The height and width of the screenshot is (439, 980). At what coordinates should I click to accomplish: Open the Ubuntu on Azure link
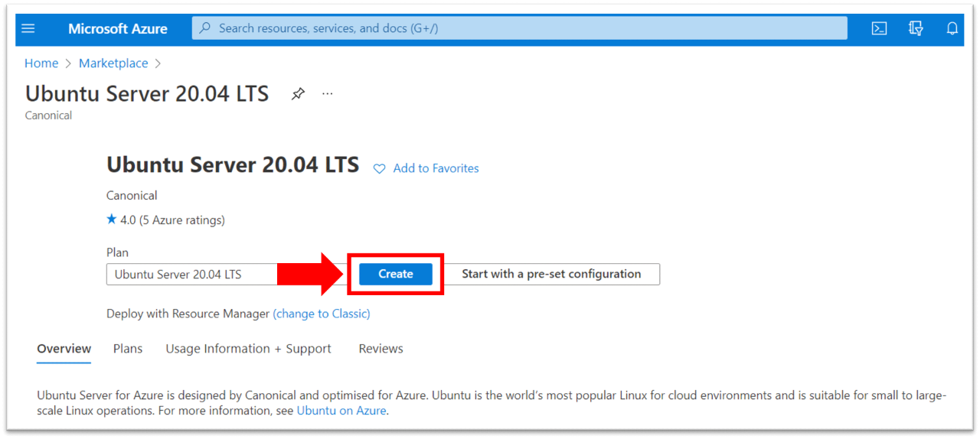[x=341, y=411]
